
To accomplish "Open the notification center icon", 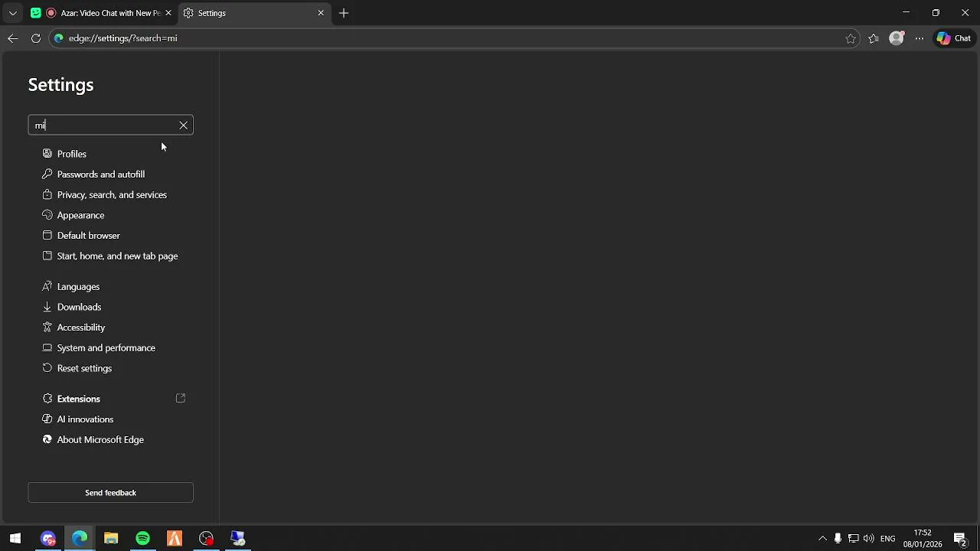I will pos(960,539).
